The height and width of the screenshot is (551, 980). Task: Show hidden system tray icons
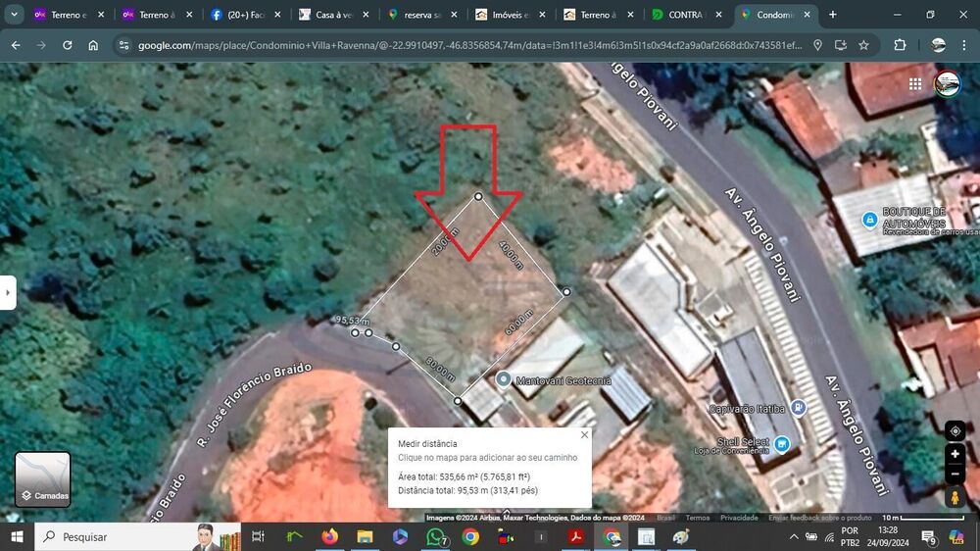794,537
